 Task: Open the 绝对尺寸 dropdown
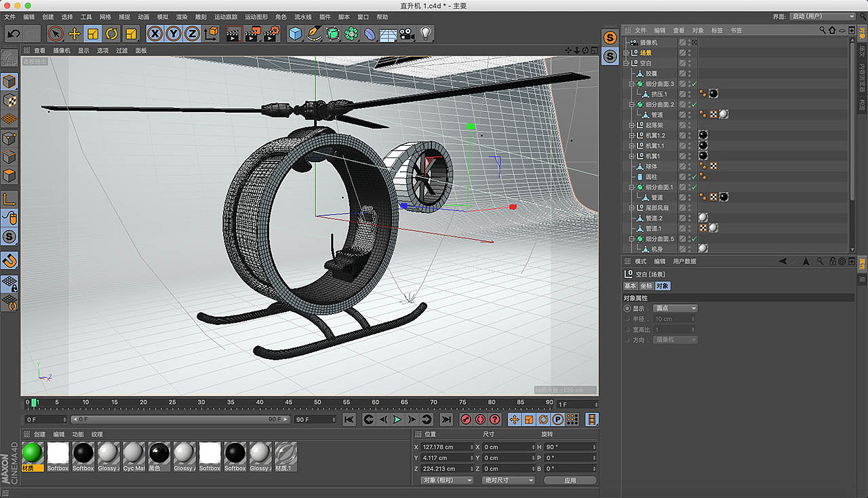click(x=509, y=480)
